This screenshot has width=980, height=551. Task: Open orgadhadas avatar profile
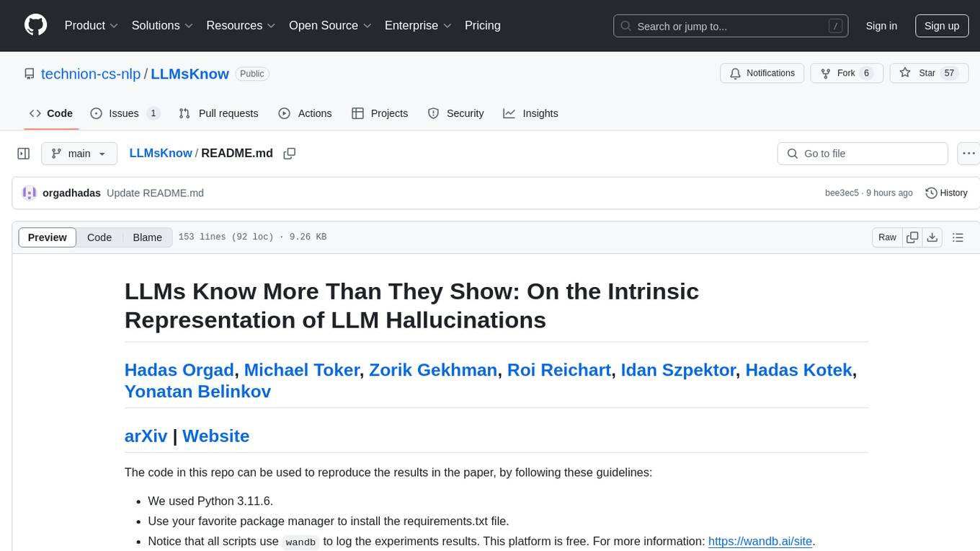tap(30, 193)
